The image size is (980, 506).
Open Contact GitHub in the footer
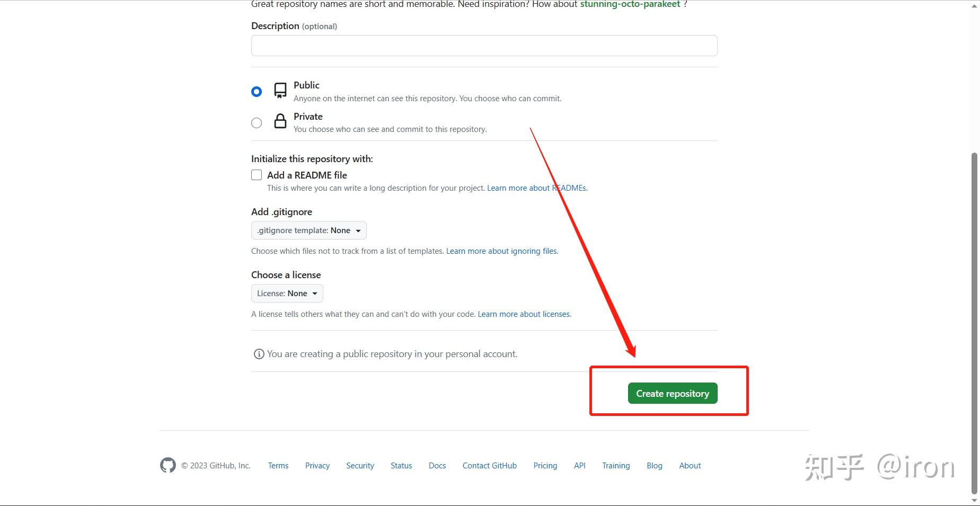[489, 466]
